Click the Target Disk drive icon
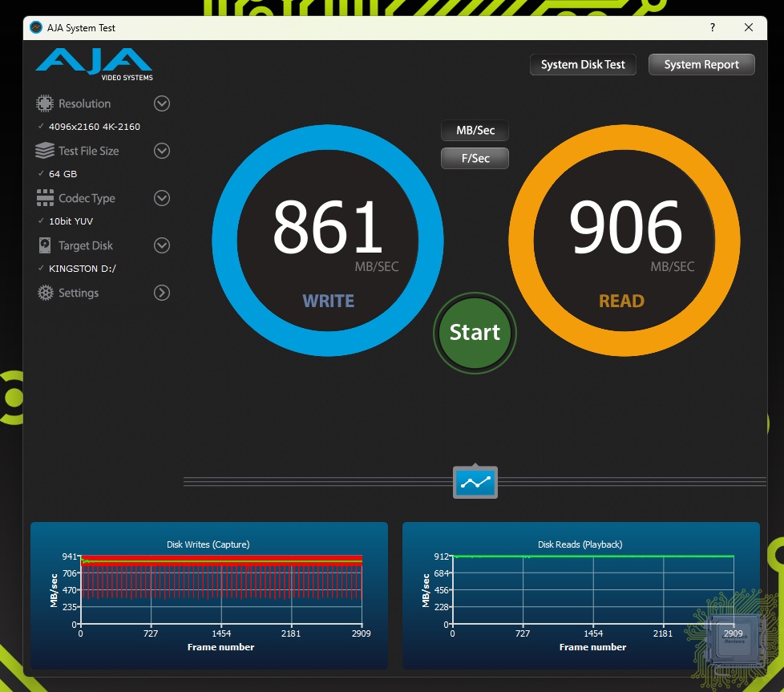 pos(45,245)
